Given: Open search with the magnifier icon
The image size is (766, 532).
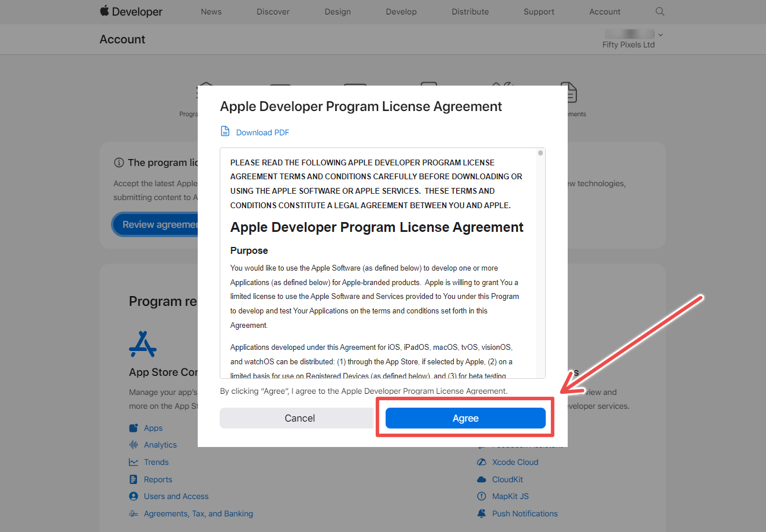Looking at the screenshot, I should coord(660,12).
